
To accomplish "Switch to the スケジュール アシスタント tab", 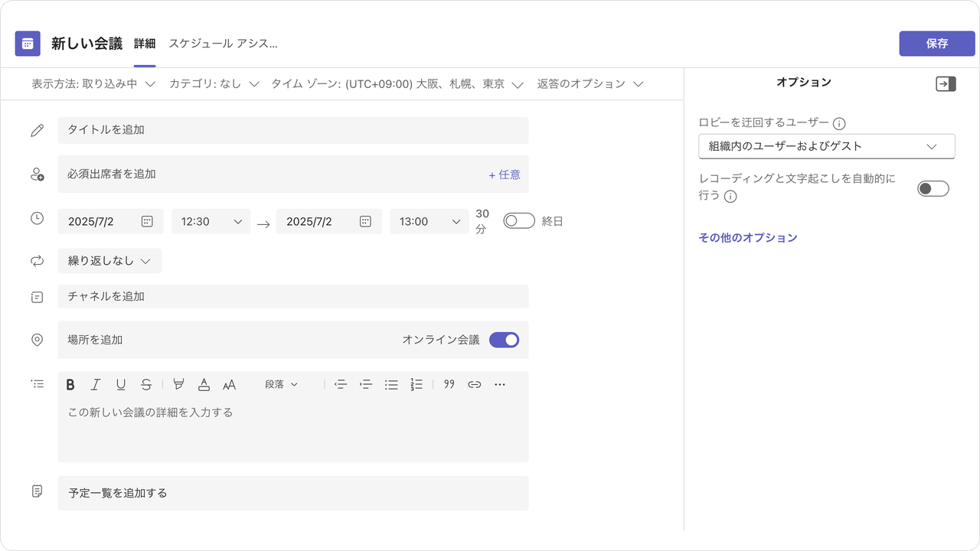I will pos(223,44).
